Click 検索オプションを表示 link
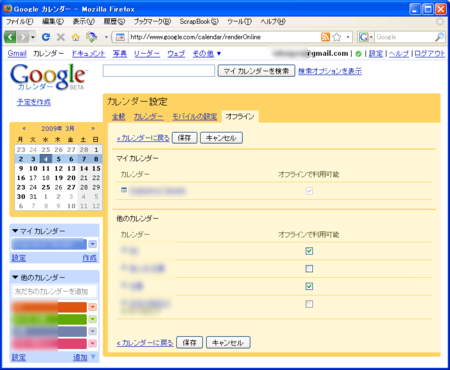This screenshot has width=450, height=370. pyautogui.click(x=330, y=71)
